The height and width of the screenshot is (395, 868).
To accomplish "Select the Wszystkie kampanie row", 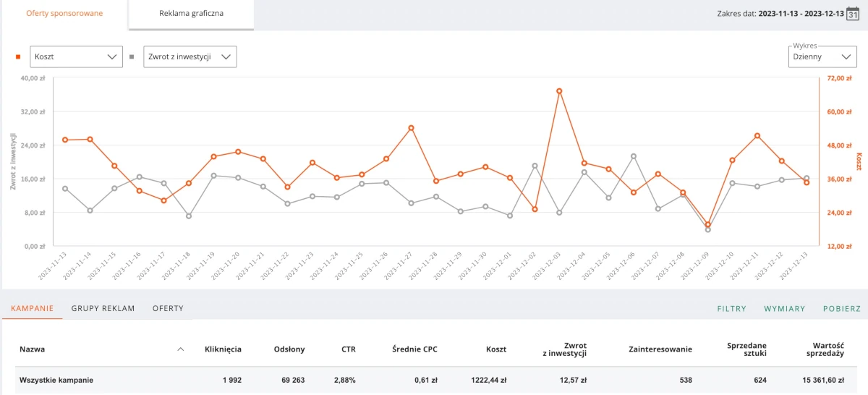I will click(x=56, y=380).
